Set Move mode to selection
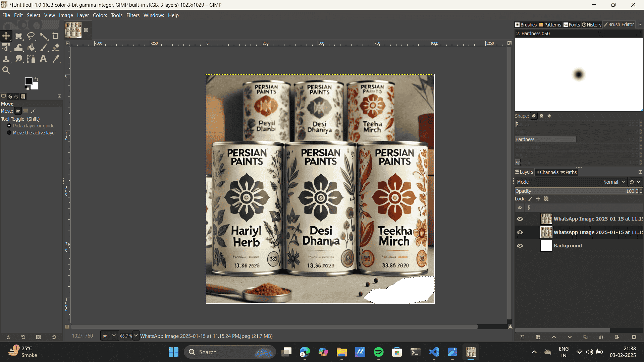Screen dimensions: 644x362 pos(26,111)
